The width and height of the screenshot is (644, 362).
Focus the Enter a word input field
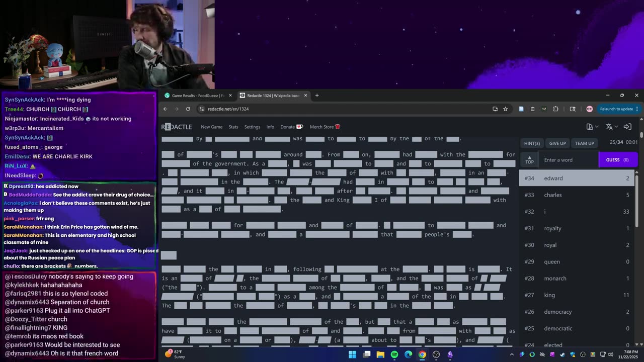pyautogui.click(x=569, y=160)
